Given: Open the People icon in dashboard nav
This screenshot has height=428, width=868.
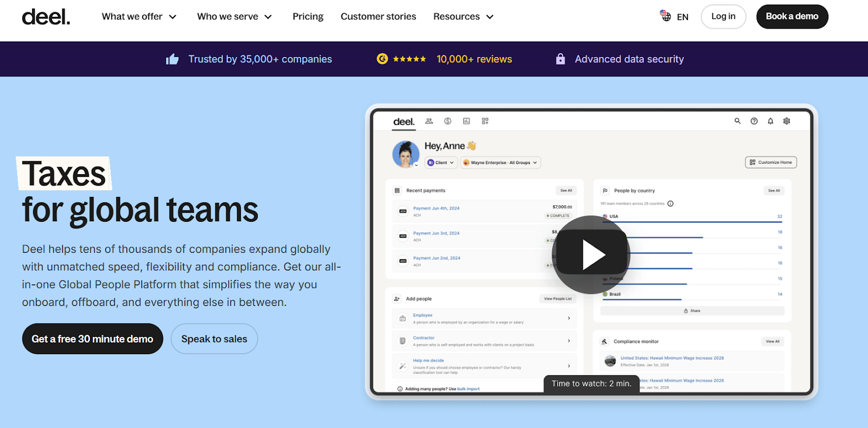Looking at the screenshot, I should click(429, 121).
